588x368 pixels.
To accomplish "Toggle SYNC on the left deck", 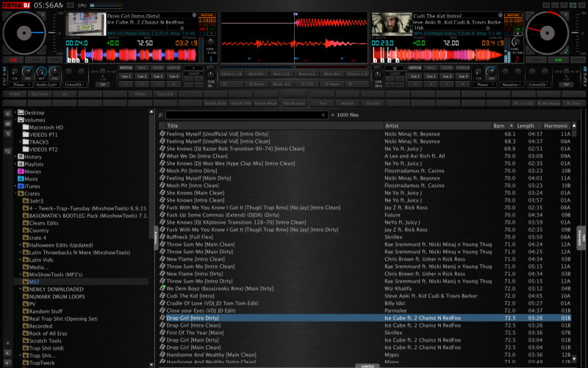I will pyautogui.click(x=54, y=60).
